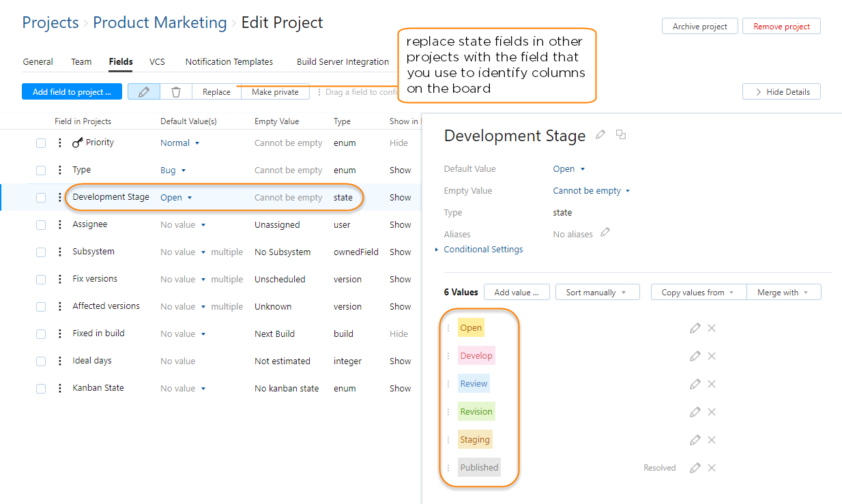The height and width of the screenshot is (504, 842).
Task: Select the pink Develop color swatch
Action: point(476,355)
